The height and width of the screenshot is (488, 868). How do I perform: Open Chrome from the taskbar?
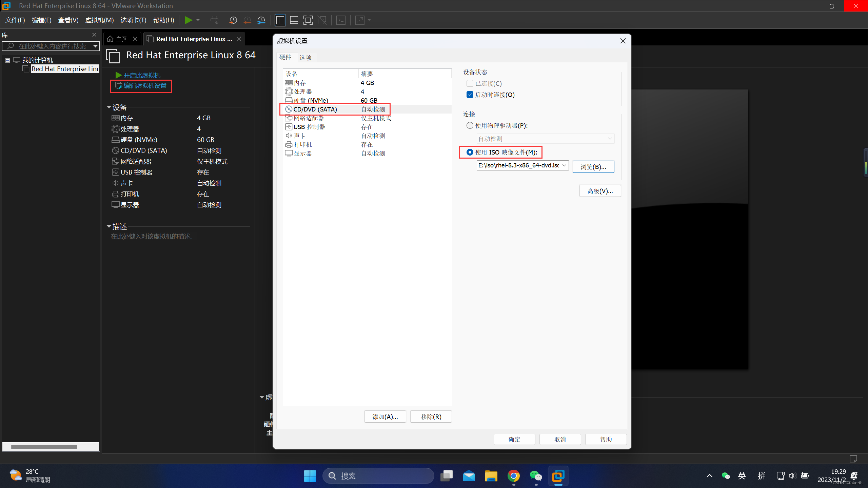[513, 476]
